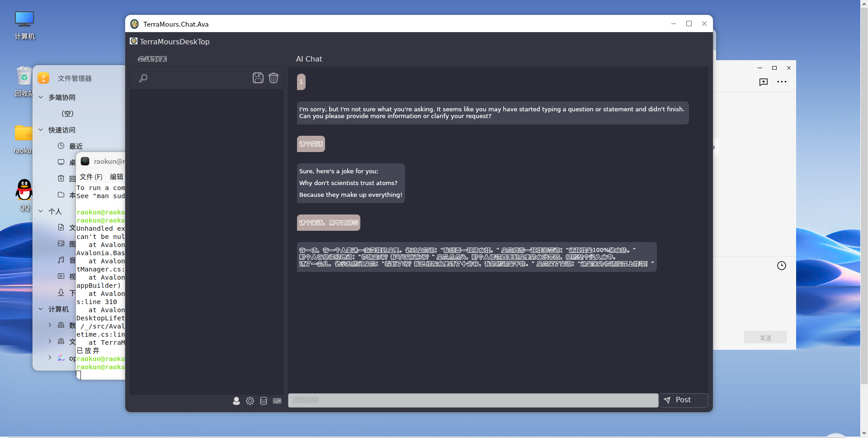Click the keyboard icon in the bottom bar

[x=277, y=401]
